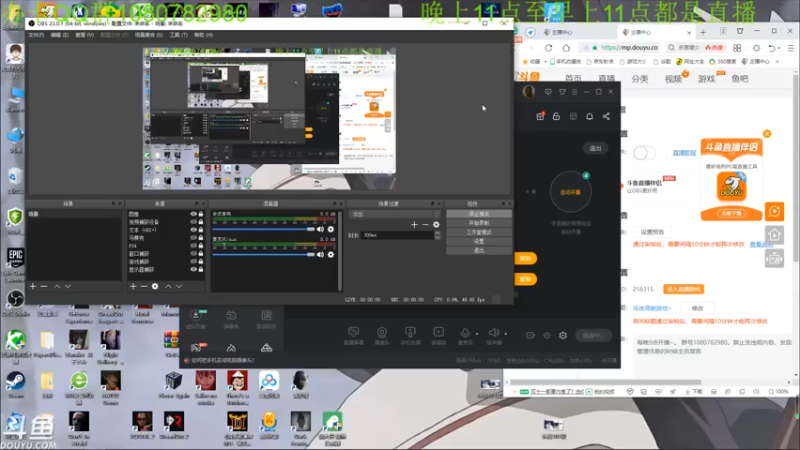The height and width of the screenshot is (450, 800).
Task: Toggle lock on 显示器捕获 source
Action: click(x=201, y=269)
